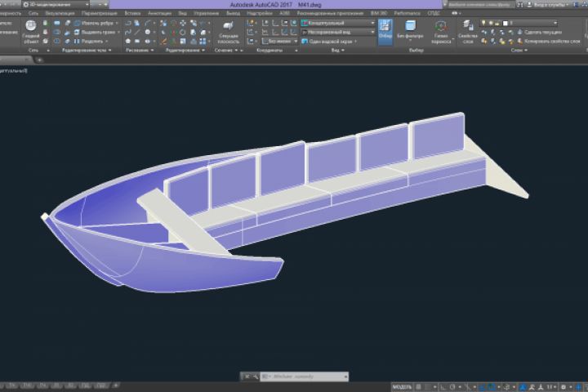588x392 pixels.
Task: Open the Unsaved View (Несохраненный вид) dropdown
Action: pos(338,33)
